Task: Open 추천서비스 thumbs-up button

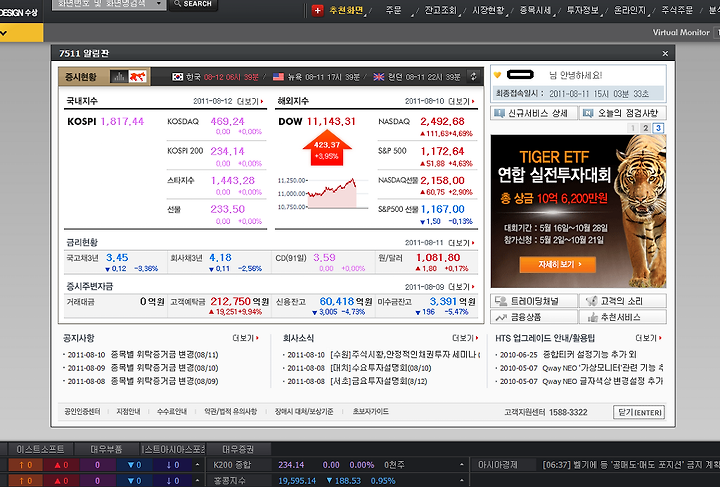Action: (623, 317)
